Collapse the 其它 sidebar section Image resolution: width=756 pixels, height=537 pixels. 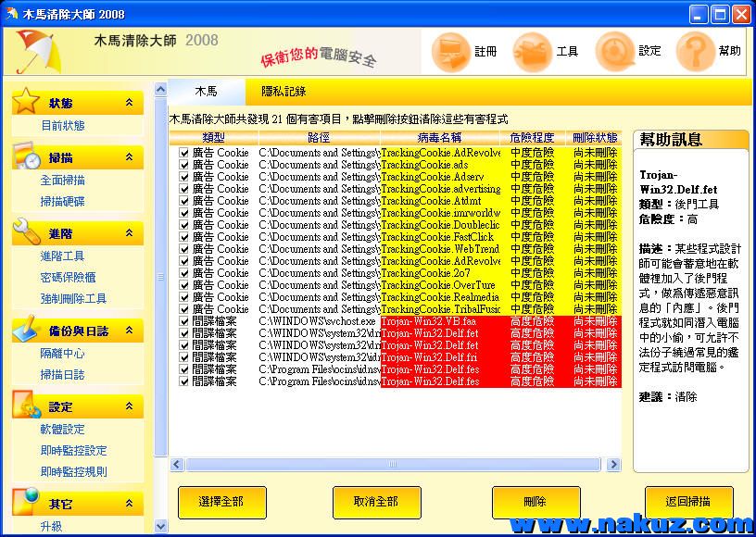click(x=129, y=504)
